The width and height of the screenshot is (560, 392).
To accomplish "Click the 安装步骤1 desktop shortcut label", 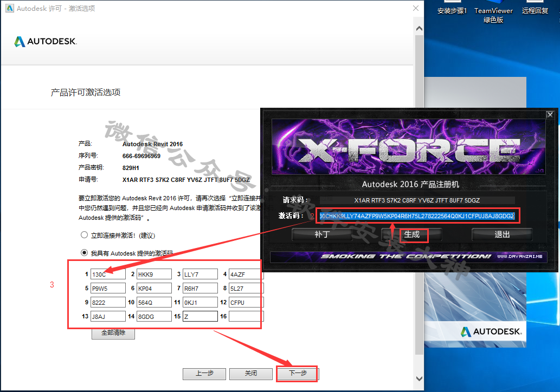I will click(452, 11).
